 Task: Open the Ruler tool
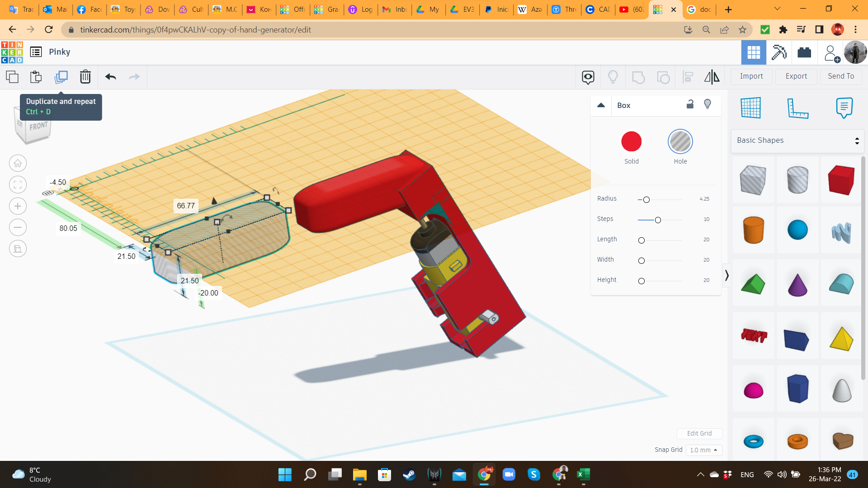coord(797,108)
